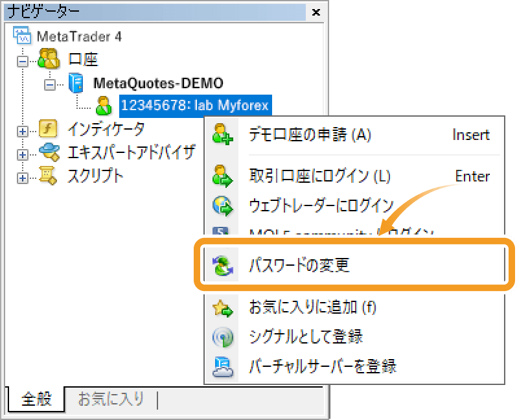This screenshot has width=517, height=420.
Task: Select account 12345678: lab Myforex
Action: point(195,106)
